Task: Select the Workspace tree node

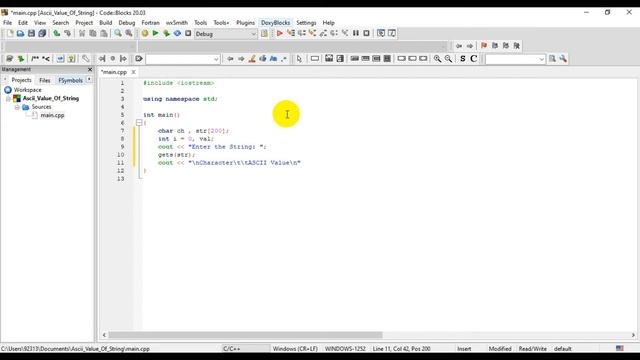Action: (x=27, y=90)
